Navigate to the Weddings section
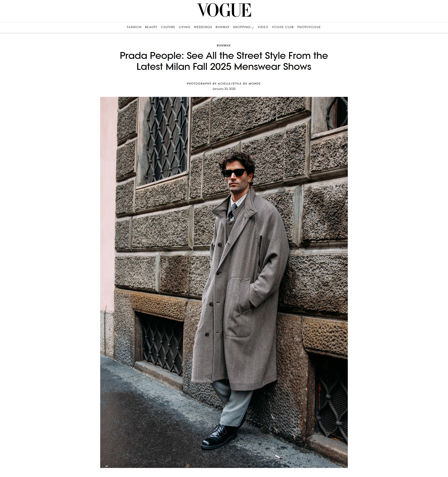 [x=203, y=27]
